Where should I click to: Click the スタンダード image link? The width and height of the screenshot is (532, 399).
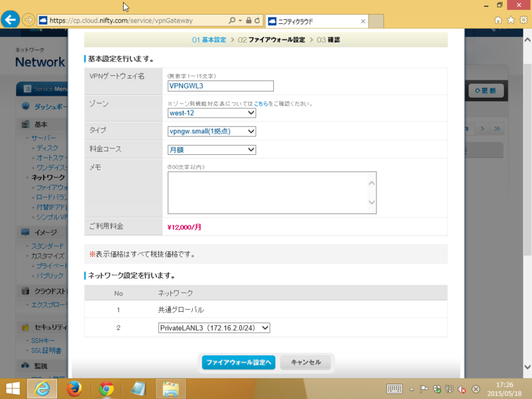click(x=47, y=246)
